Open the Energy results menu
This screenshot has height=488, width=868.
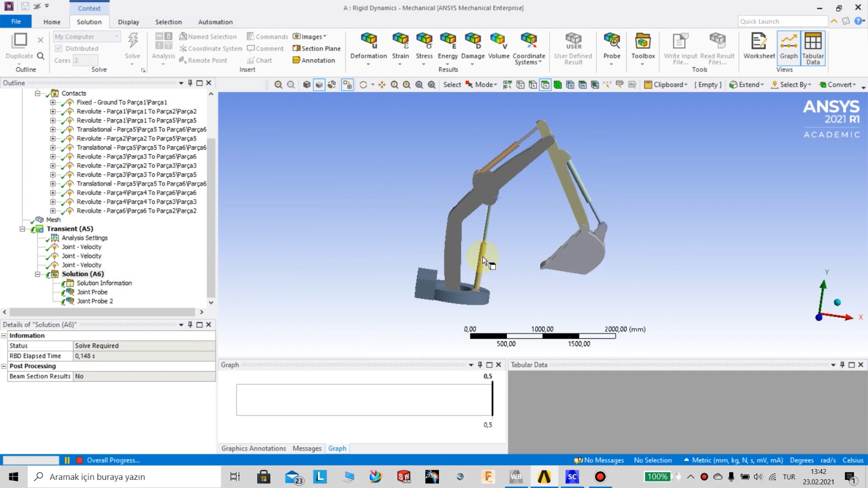448,48
